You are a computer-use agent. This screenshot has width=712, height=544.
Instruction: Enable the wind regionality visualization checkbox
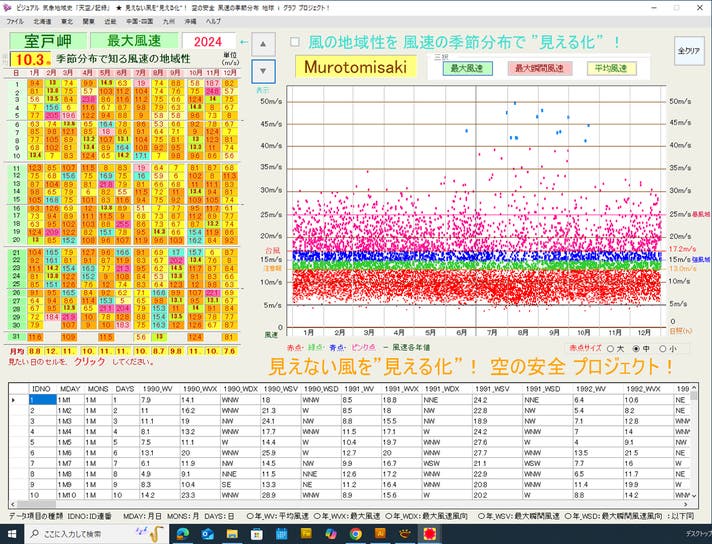click(x=294, y=43)
